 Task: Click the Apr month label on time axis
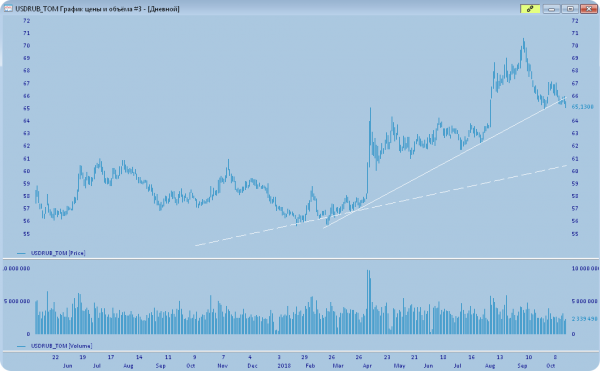point(367,366)
